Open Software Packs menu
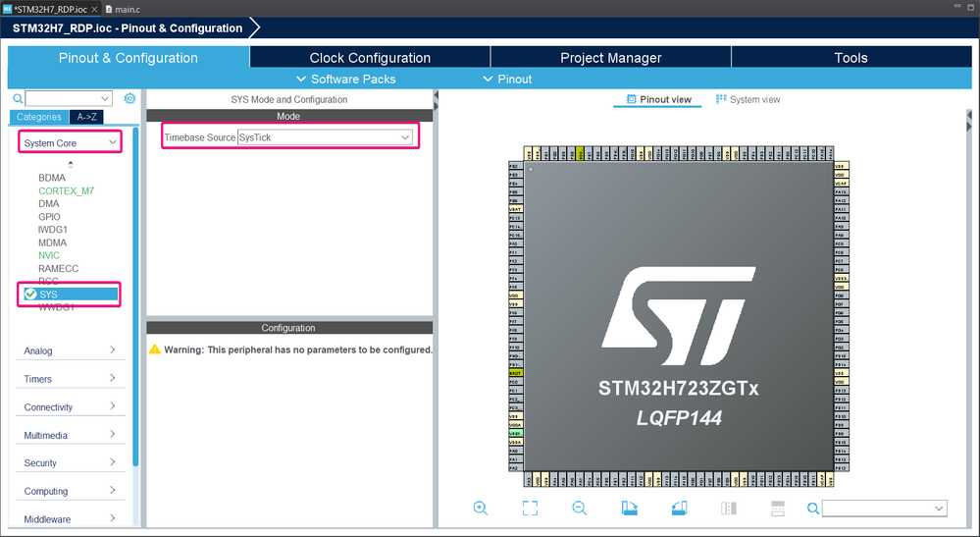The width and height of the screenshot is (980, 537). [345, 79]
